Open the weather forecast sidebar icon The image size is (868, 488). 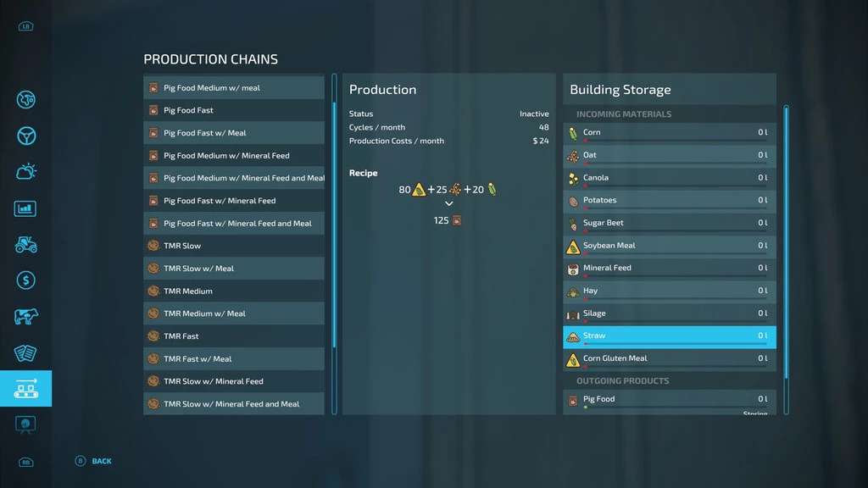click(x=25, y=172)
